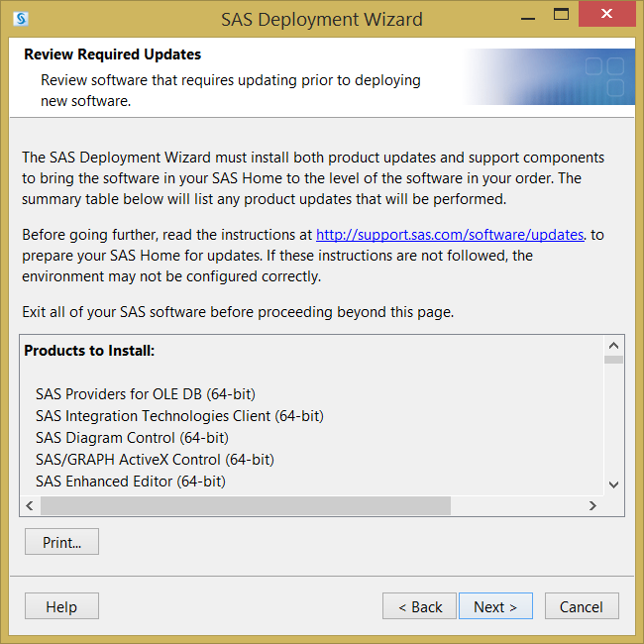The width and height of the screenshot is (644, 644).
Task: Click the scroll right arrow in products list
Action: point(592,505)
